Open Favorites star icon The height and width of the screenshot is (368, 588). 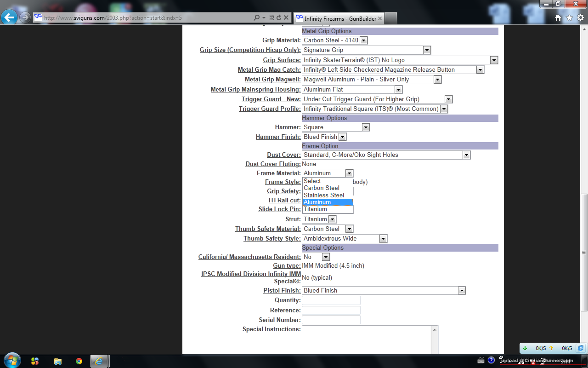569,18
